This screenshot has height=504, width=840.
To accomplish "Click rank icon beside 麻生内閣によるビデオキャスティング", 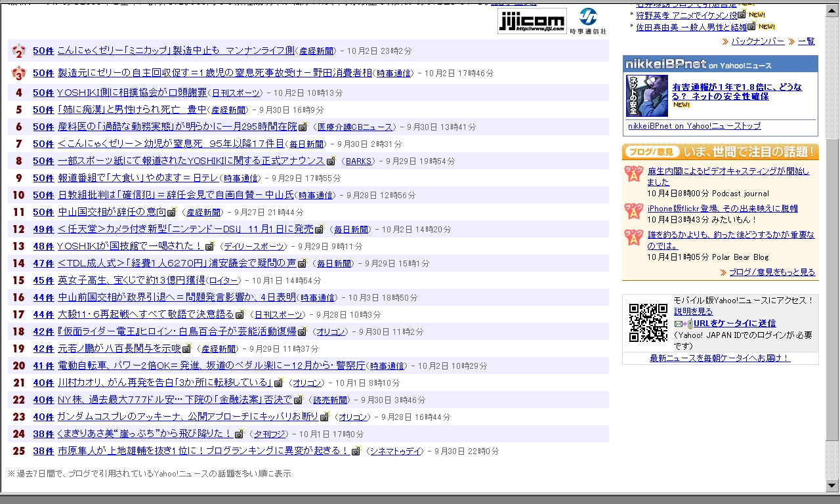I will click(x=634, y=174).
